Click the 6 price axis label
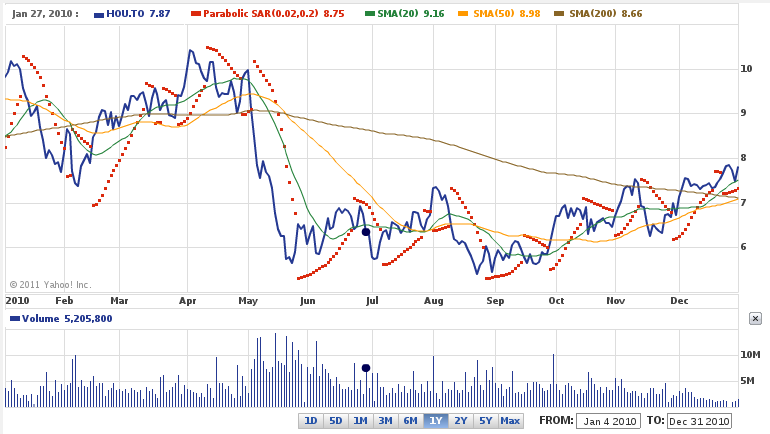 click(743, 247)
